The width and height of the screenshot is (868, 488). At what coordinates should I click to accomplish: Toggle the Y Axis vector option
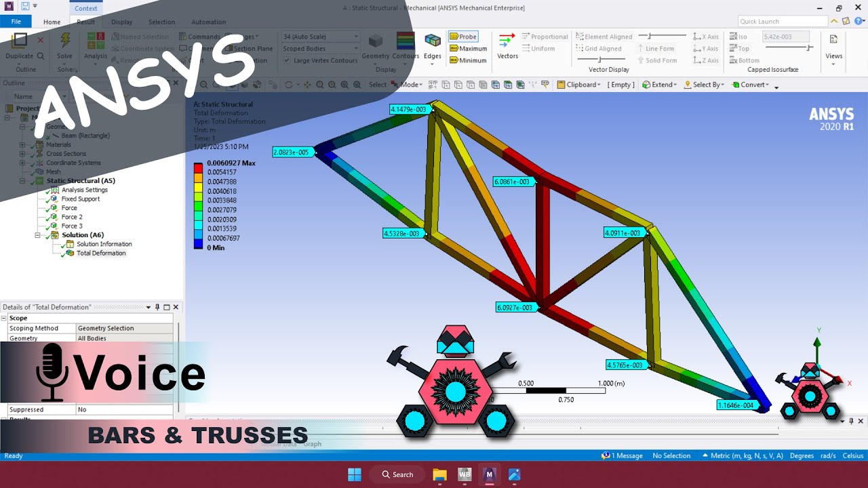click(x=705, y=48)
